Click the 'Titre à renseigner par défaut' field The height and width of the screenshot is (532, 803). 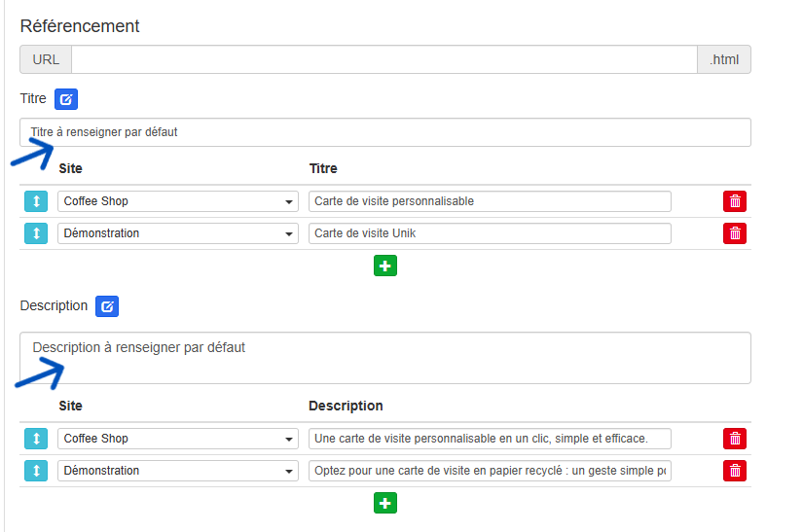(x=385, y=132)
